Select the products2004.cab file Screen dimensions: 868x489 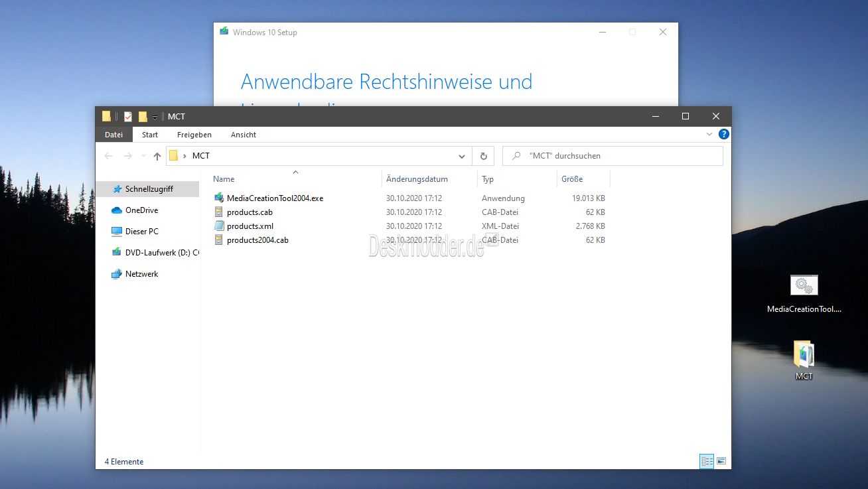257,240
